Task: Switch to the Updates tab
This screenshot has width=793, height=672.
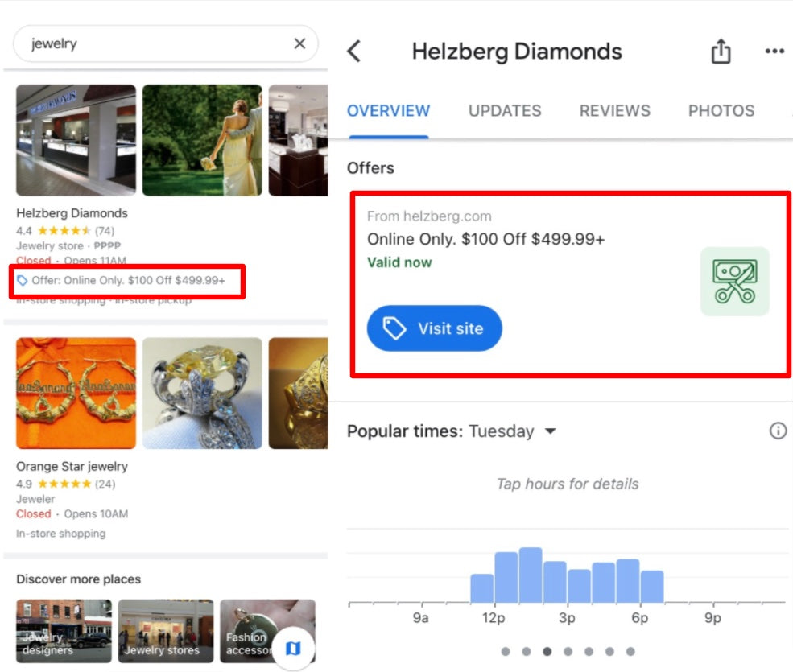Action: (505, 111)
